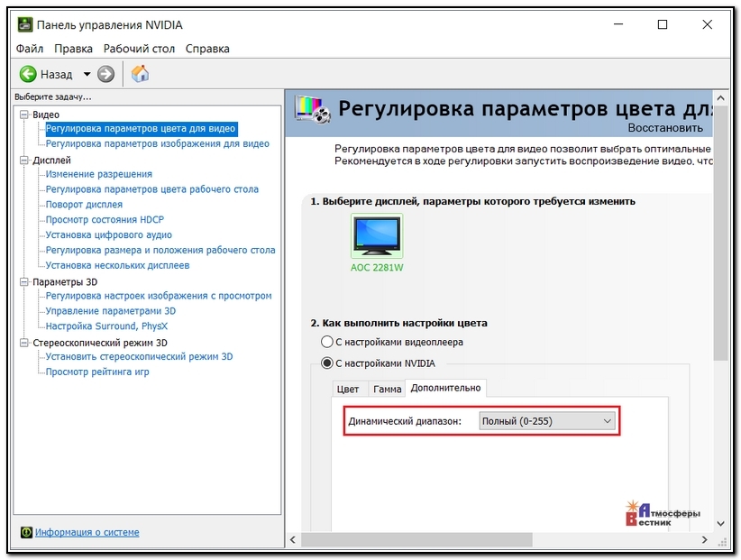Click the AOC 2281W display label
Image resolution: width=741 pixels, height=560 pixels.
click(377, 268)
